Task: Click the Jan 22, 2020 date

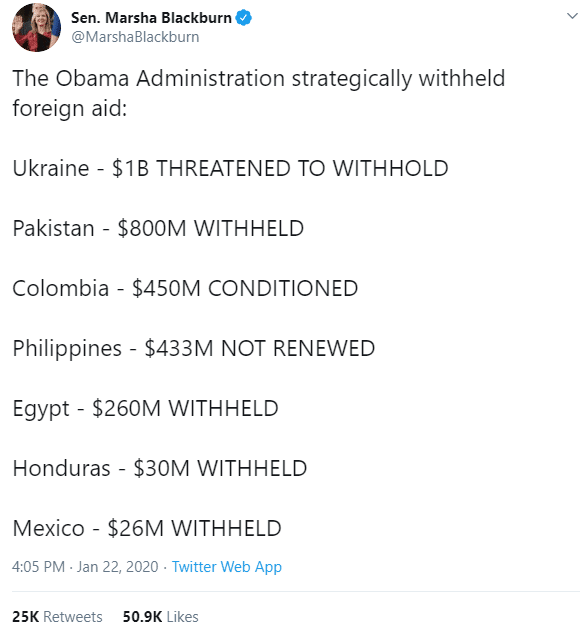Action: click(x=117, y=567)
